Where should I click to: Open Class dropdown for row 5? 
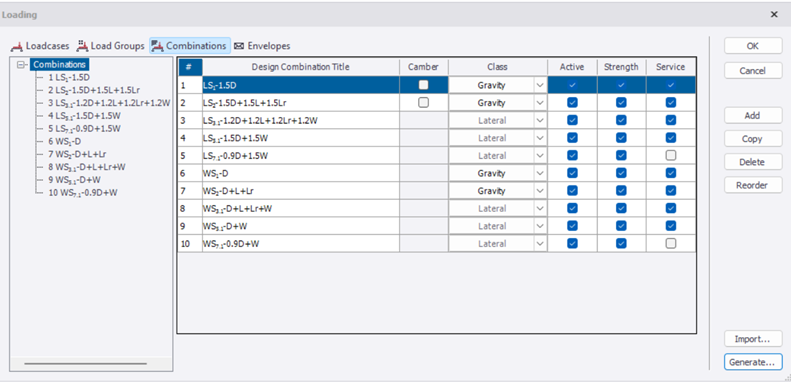point(540,155)
